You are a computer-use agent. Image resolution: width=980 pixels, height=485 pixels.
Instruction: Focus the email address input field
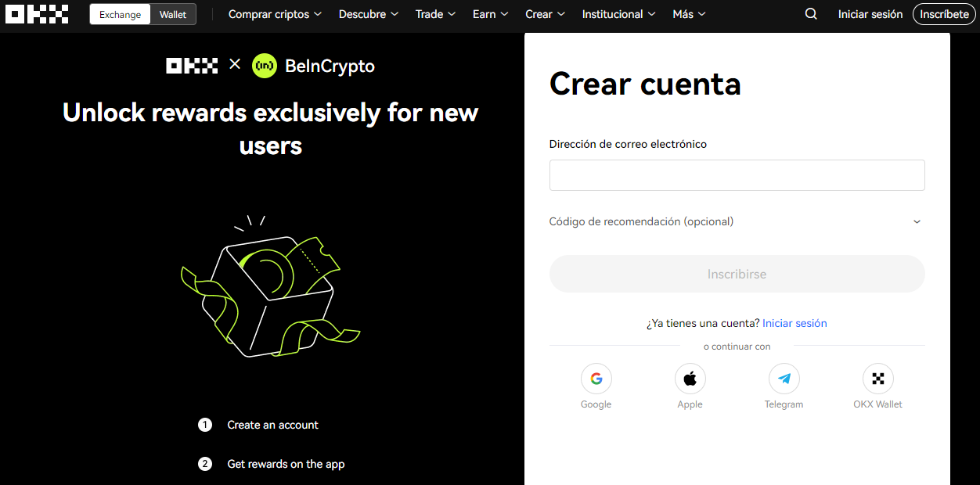(737, 175)
